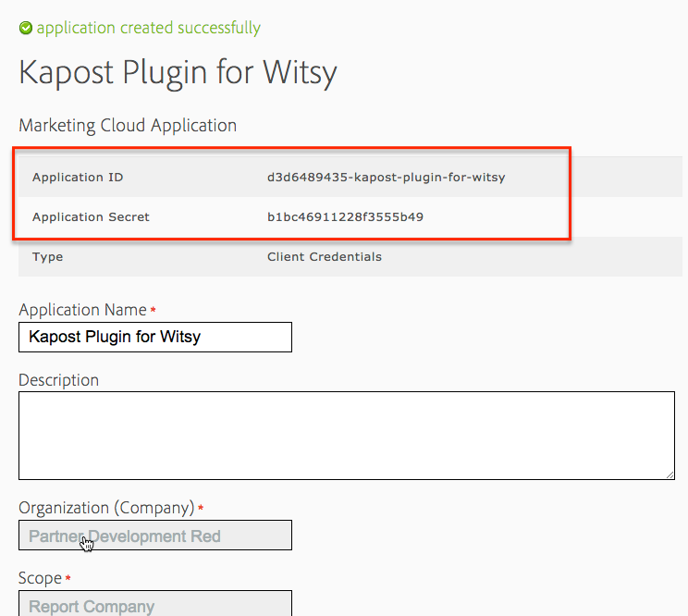Click the green success checkmark icon

pos(26,28)
